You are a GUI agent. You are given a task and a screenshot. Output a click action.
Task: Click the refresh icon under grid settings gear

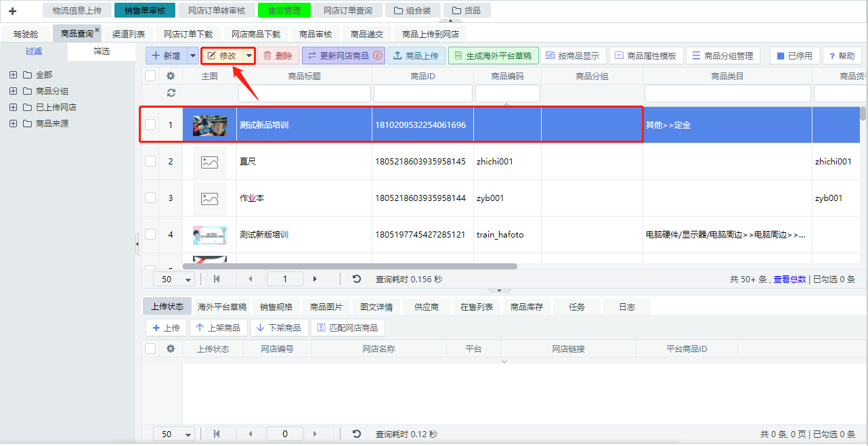(x=171, y=93)
